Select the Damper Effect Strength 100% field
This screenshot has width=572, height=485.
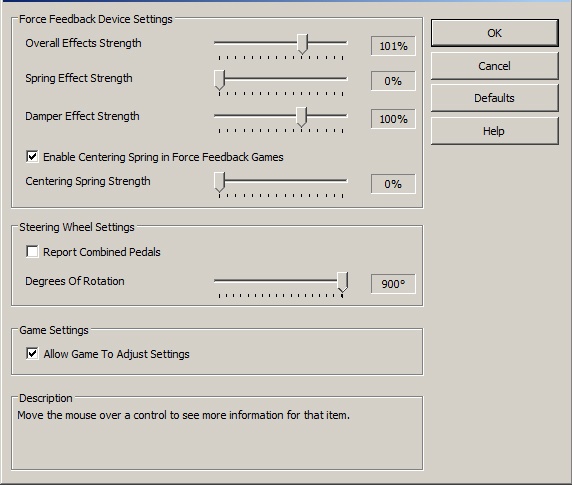point(393,119)
